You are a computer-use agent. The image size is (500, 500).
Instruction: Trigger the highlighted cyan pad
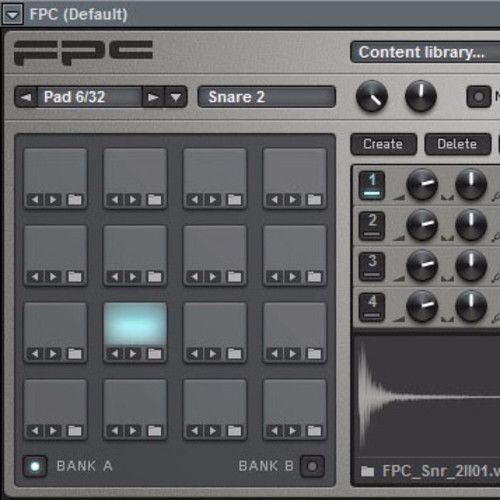[x=135, y=325]
